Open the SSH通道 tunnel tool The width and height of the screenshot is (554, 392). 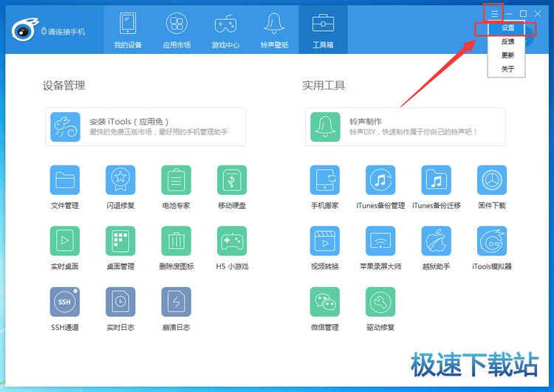[x=65, y=302]
